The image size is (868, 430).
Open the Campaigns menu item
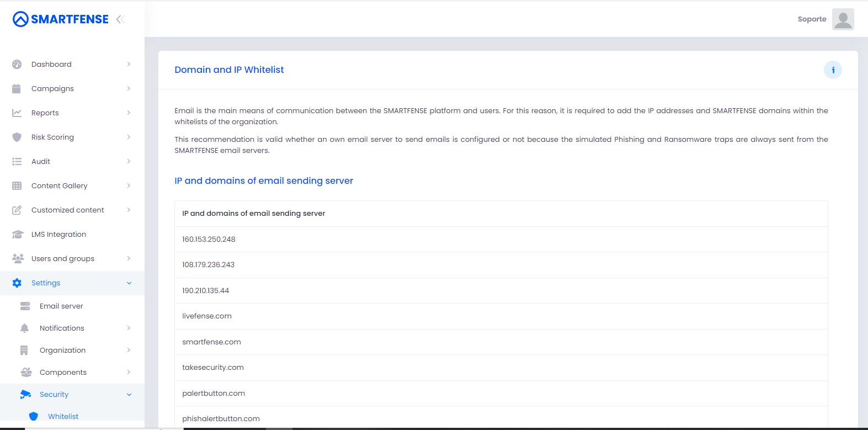click(x=72, y=88)
